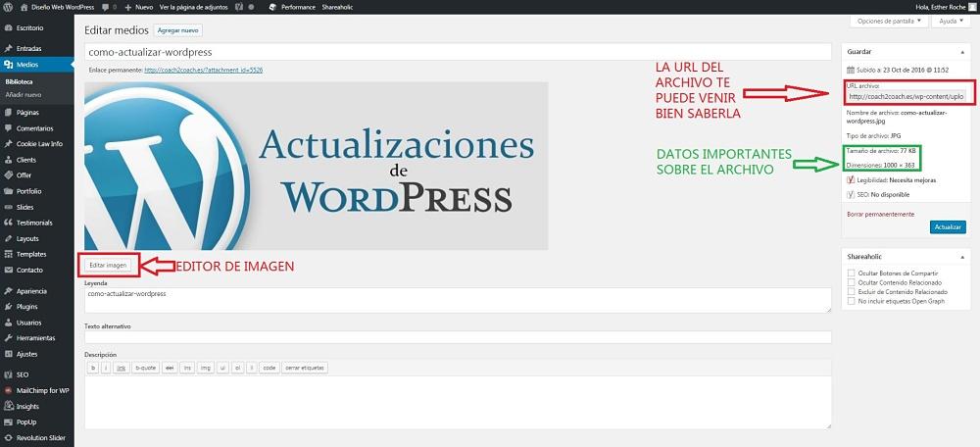Click the Actualizaciones de WordPress image preview

coord(317,167)
